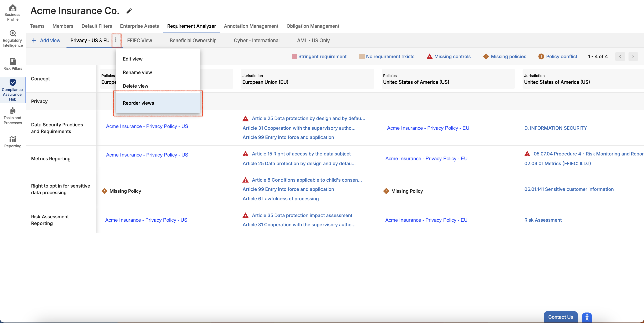
Task: Open the Cyber - International view tab
Action: (x=257, y=40)
